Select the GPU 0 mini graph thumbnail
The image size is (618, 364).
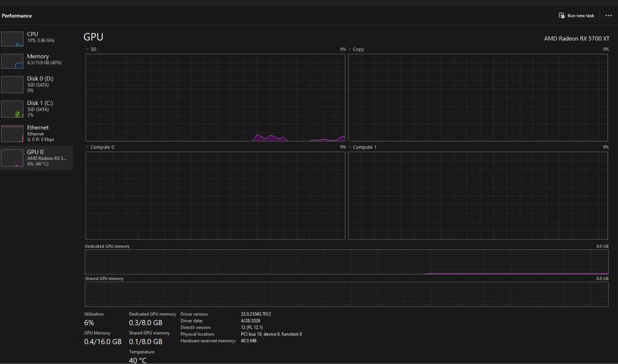tap(12, 158)
